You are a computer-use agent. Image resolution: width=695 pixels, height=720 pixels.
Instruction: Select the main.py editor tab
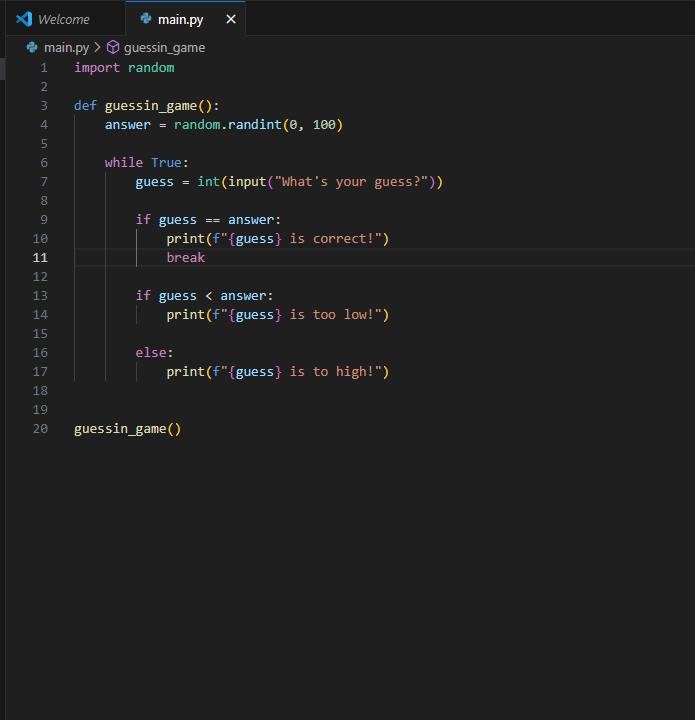[180, 19]
